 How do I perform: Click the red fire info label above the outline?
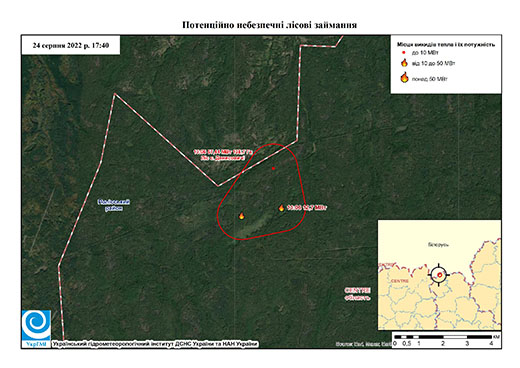[223, 155]
